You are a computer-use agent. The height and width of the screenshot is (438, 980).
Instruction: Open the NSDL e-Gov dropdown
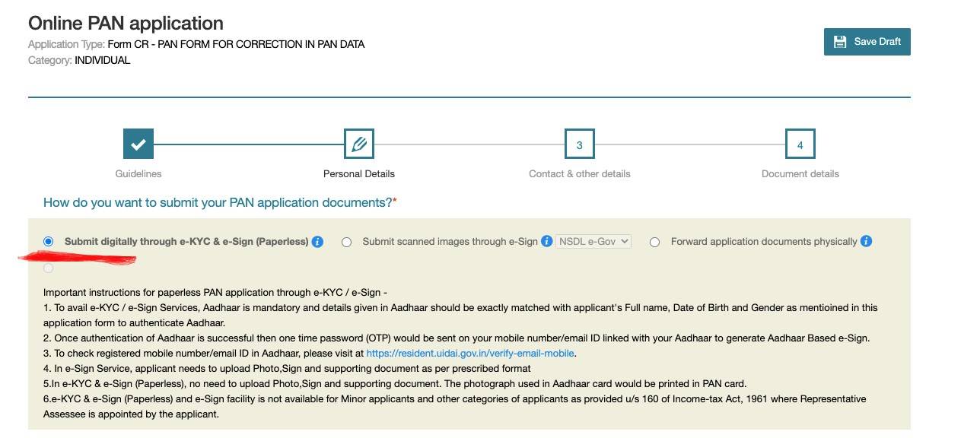(593, 241)
